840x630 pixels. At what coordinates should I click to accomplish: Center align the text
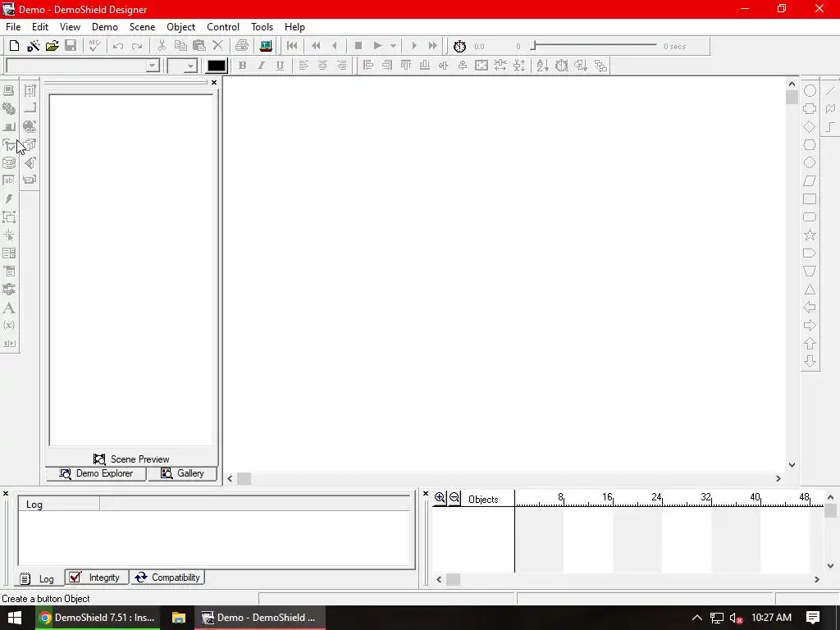point(322,66)
